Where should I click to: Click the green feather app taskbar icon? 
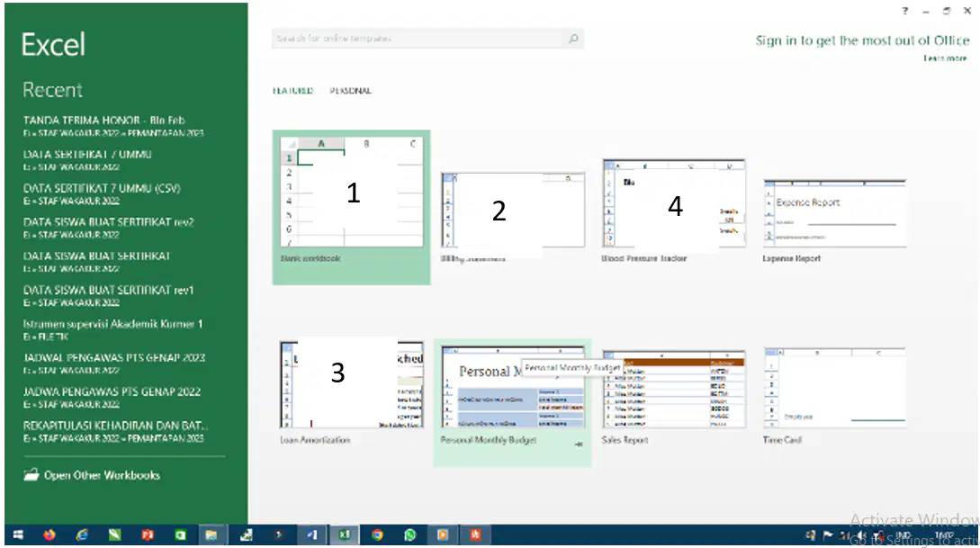pos(114,535)
